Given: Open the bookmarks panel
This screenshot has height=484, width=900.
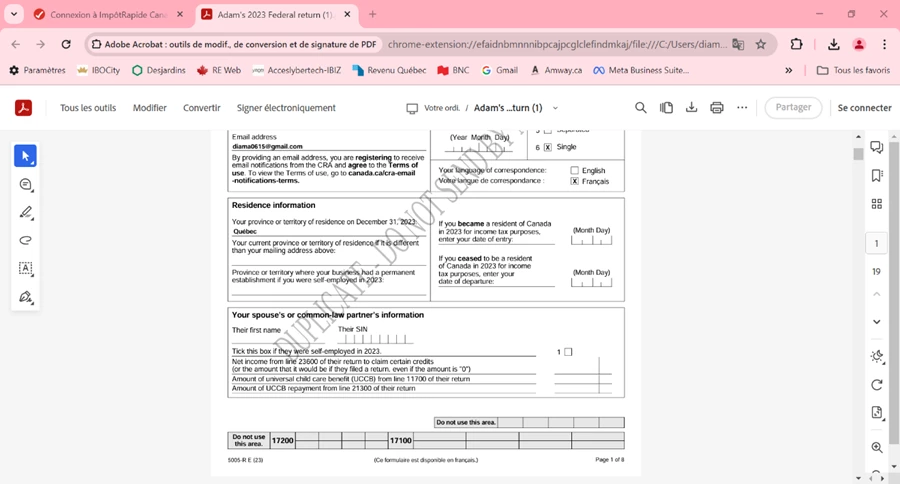Looking at the screenshot, I should click(876, 176).
